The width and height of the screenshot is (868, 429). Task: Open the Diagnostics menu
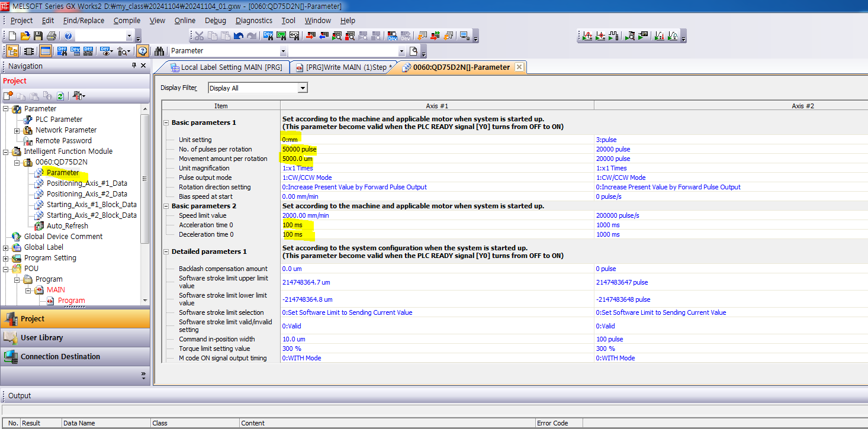(254, 20)
